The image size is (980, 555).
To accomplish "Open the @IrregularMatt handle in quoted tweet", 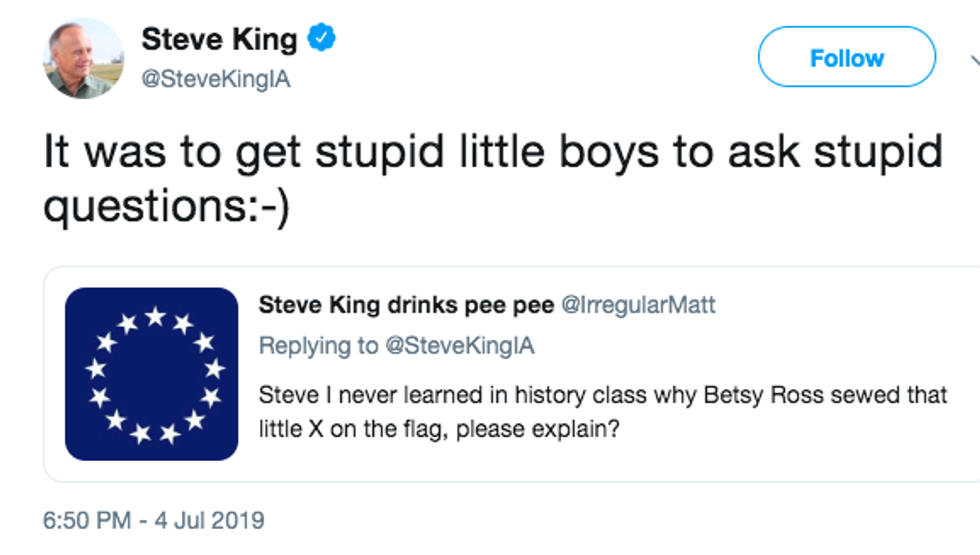I will pos(640,305).
